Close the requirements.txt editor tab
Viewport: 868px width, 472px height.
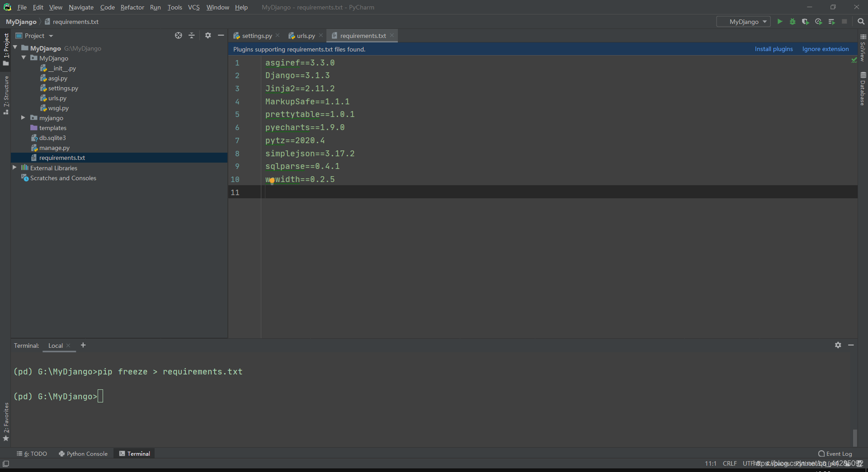point(392,36)
